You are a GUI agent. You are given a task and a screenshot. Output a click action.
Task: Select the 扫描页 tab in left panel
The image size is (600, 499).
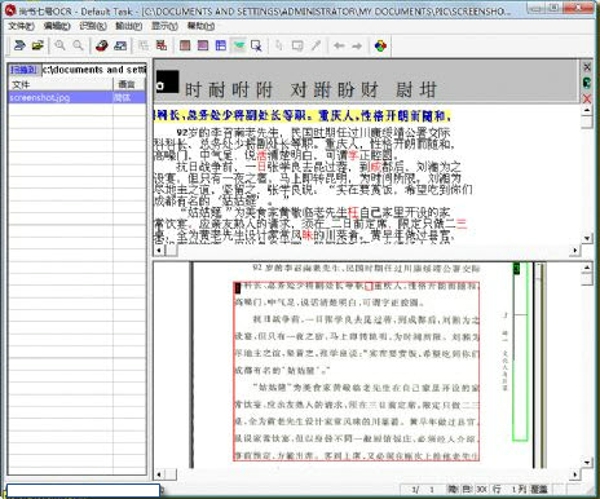click(x=23, y=70)
